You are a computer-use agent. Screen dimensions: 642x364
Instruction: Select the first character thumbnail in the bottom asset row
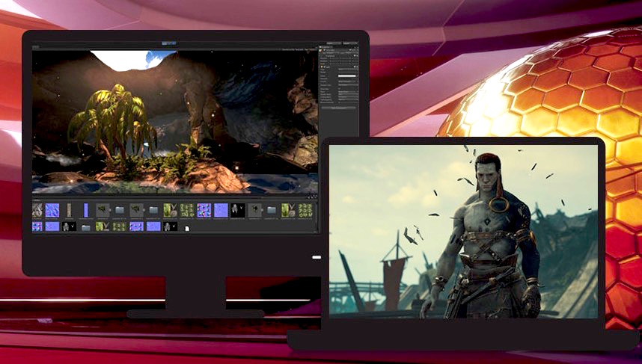point(68,226)
